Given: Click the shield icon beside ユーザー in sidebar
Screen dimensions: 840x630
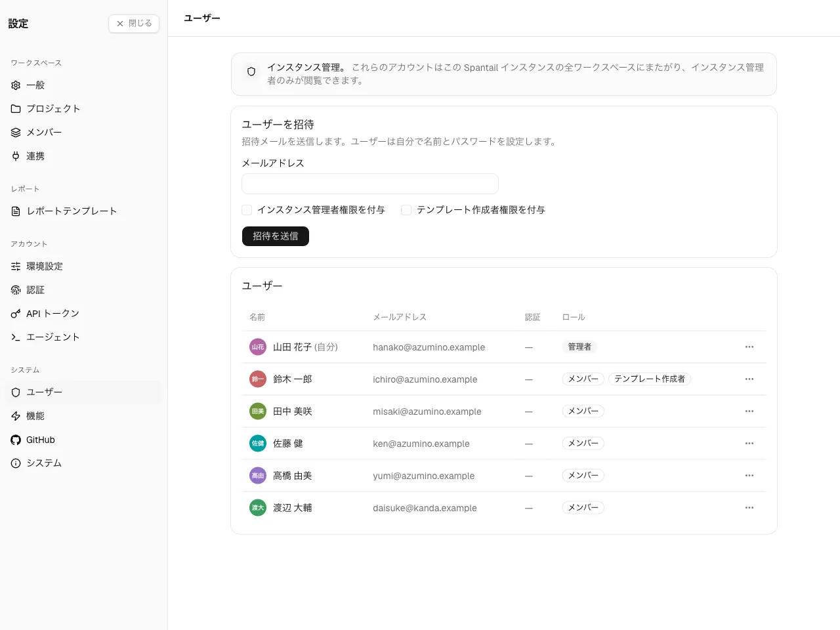Looking at the screenshot, I should click(x=16, y=392).
